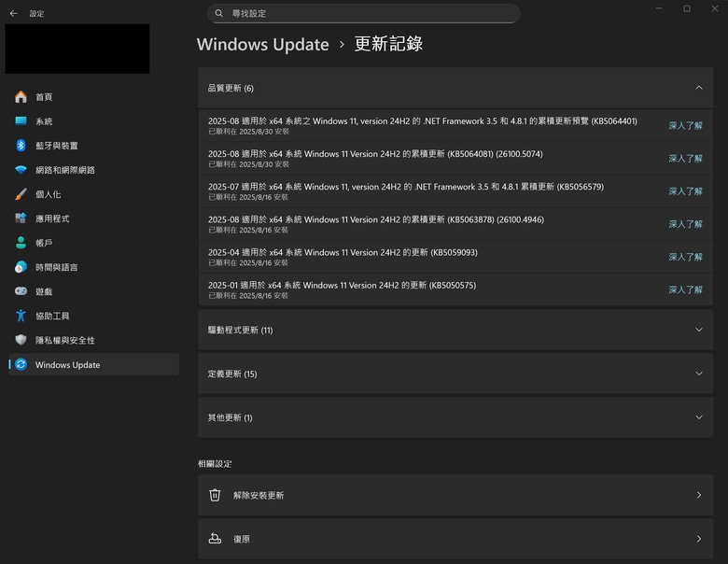Click the 個人化 paintbrush icon
The width and height of the screenshot is (728, 564).
click(x=21, y=194)
